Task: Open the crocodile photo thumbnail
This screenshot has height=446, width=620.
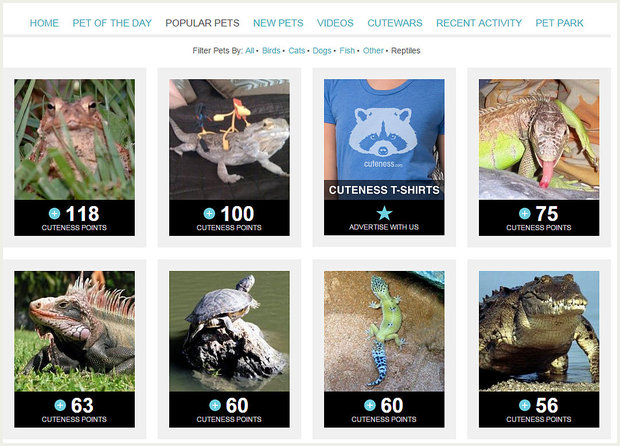Action: tap(539, 331)
